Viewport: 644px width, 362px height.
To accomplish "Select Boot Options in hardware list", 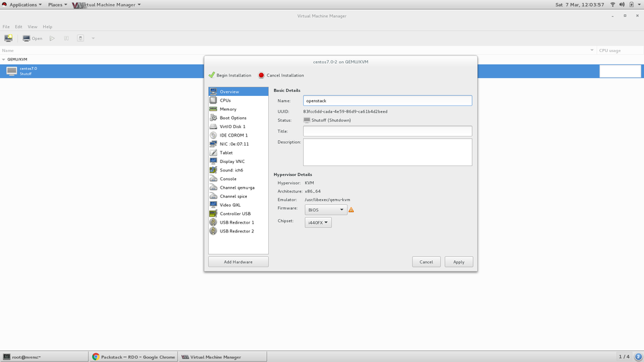I will (x=233, y=118).
